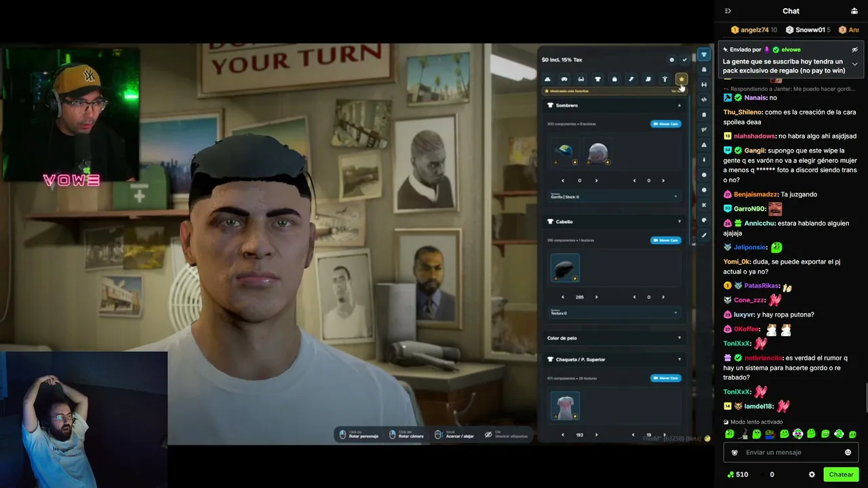Open the shield icon in the message box

734,452
